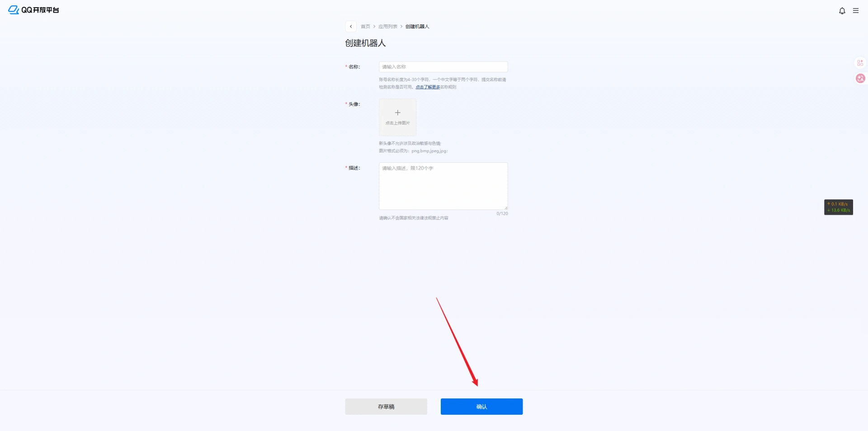Viewport: 868px width, 431px height.
Task: Open the notification bell
Action: [842, 11]
